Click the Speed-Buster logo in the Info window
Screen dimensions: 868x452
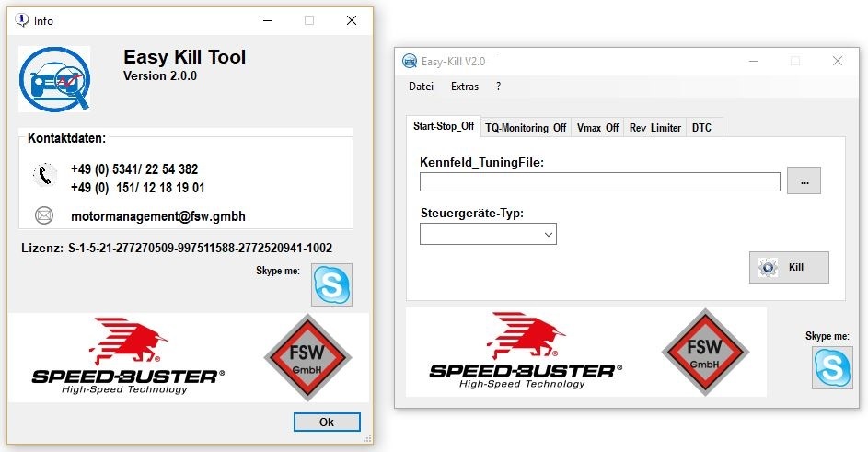pyautogui.click(x=129, y=355)
